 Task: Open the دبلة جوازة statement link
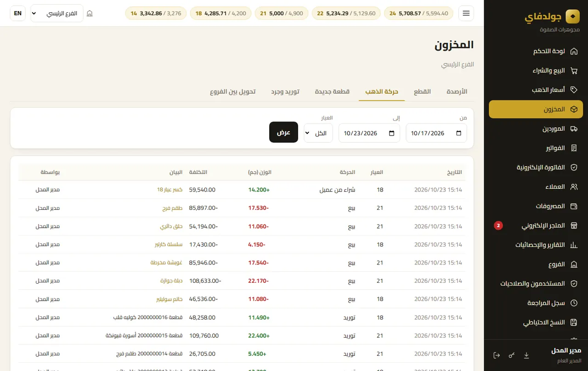pyautogui.click(x=172, y=281)
